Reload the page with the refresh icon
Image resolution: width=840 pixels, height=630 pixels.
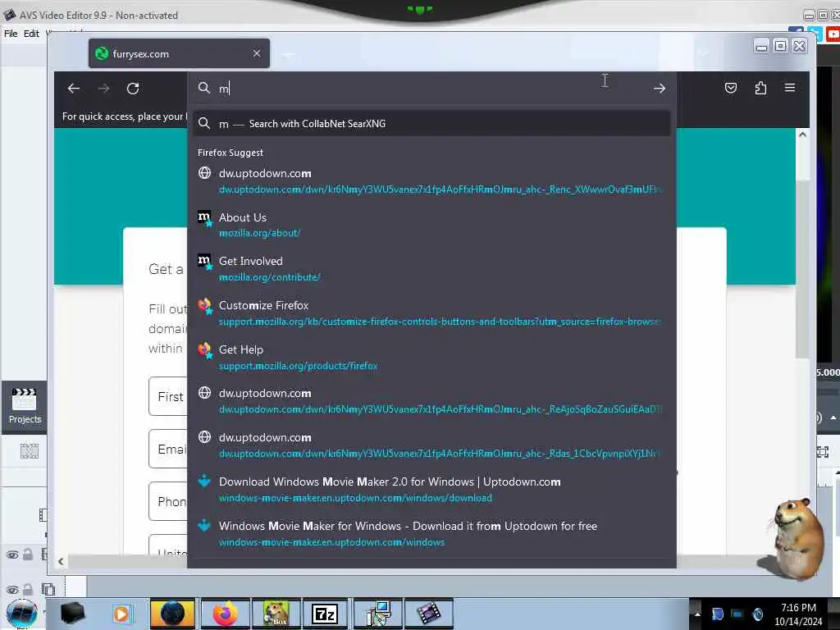click(133, 89)
